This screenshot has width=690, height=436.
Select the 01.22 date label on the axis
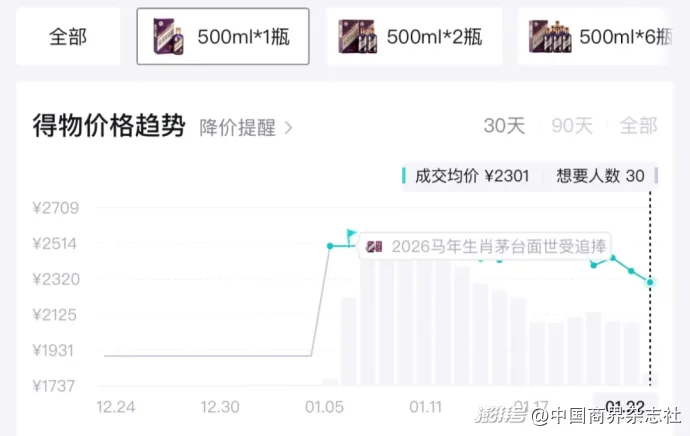(x=625, y=406)
